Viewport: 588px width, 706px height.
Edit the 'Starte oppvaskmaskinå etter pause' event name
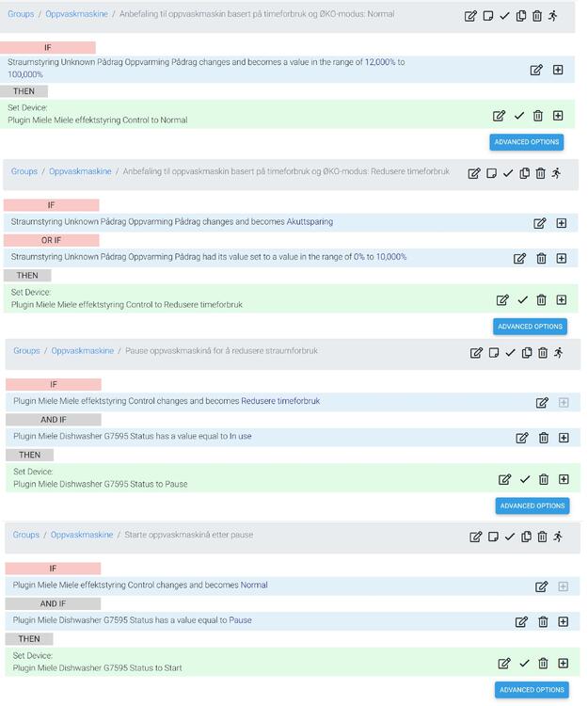point(476,537)
